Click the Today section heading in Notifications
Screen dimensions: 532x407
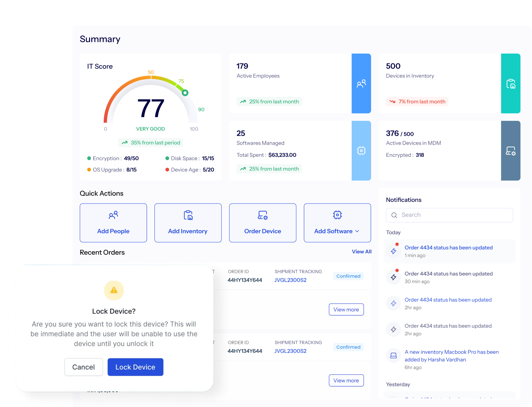point(393,232)
